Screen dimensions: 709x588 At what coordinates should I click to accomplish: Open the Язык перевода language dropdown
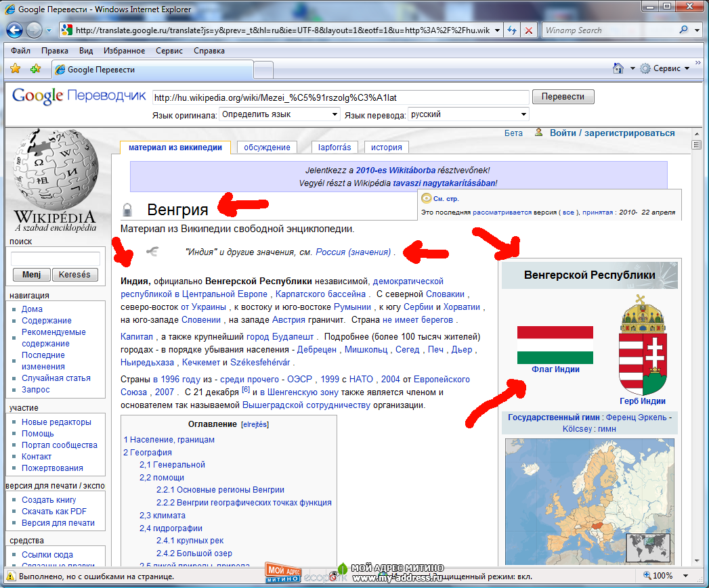pyautogui.click(x=468, y=114)
